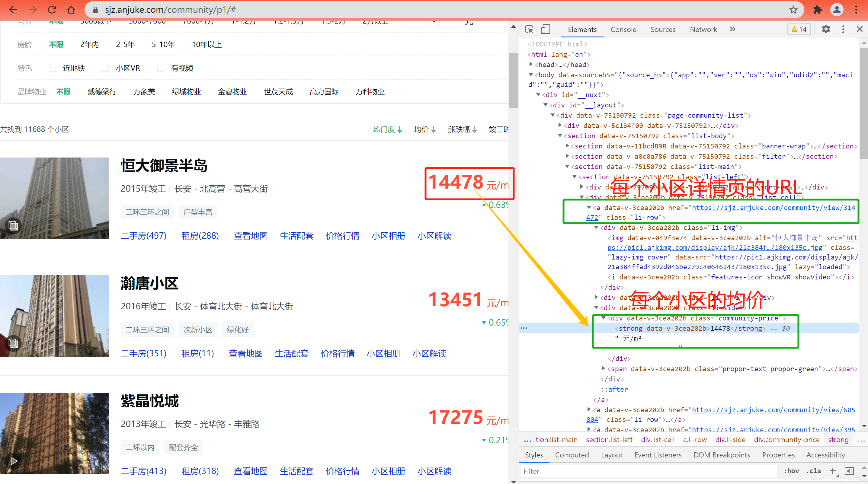Open DevTools settings gear
This screenshot has height=484, width=868.
coord(826,29)
